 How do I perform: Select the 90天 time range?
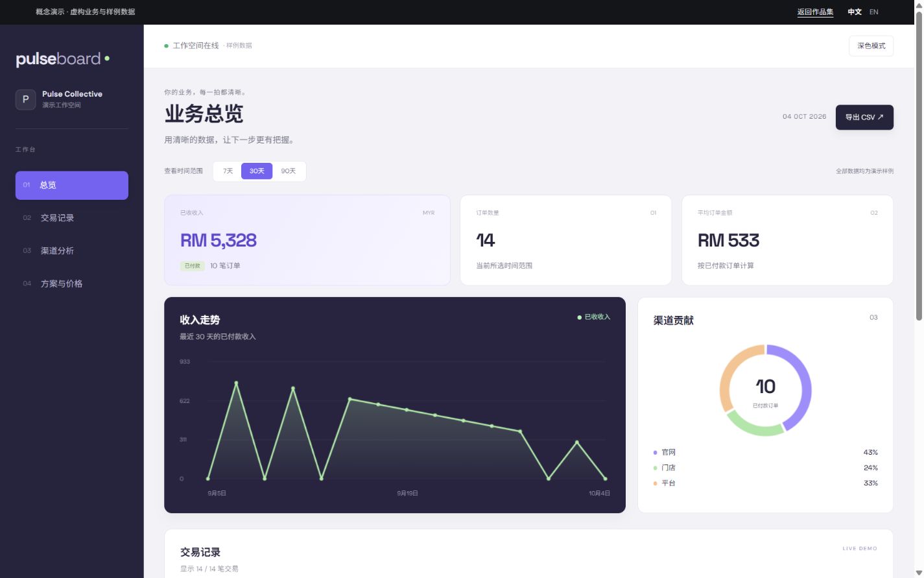click(x=288, y=171)
